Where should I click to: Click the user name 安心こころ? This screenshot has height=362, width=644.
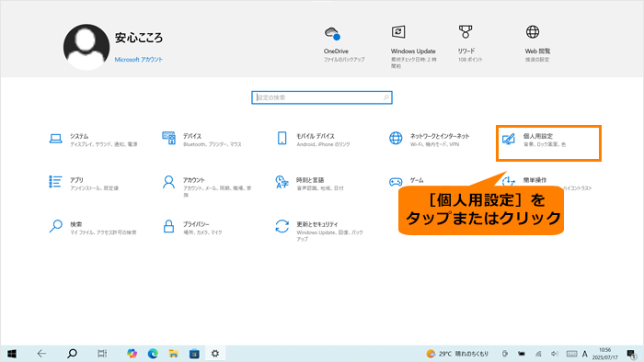(x=139, y=38)
